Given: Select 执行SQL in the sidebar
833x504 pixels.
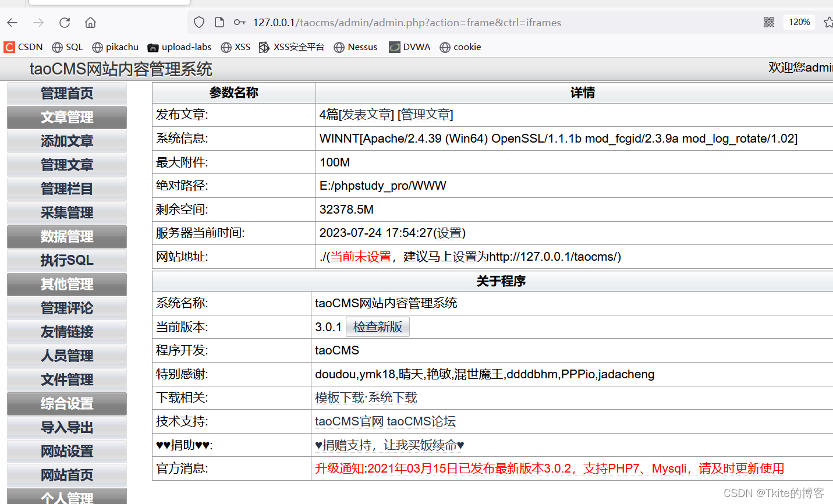Looking at the screenshot, I should point(66,260).
